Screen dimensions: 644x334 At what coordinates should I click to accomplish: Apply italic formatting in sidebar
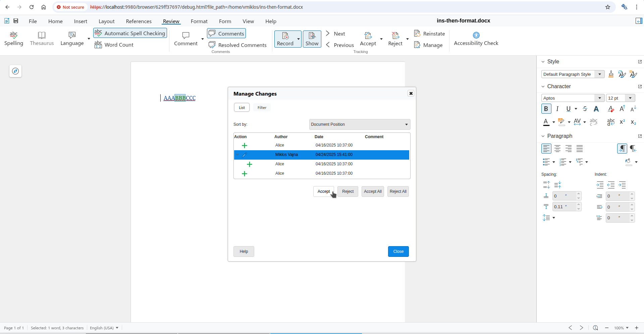coord(557,109)
